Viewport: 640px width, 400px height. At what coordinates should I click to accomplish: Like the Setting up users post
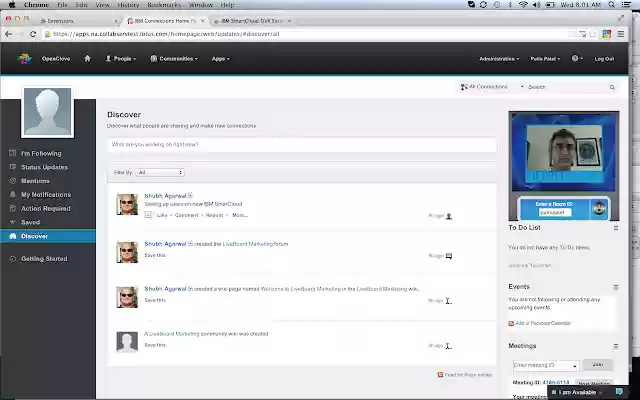click(x=162, y=215)
